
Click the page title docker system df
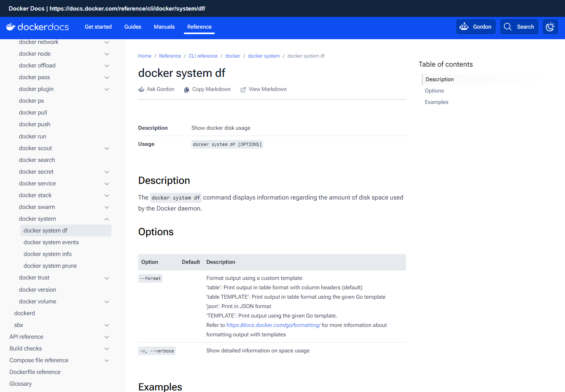click(x=182, y=73)
